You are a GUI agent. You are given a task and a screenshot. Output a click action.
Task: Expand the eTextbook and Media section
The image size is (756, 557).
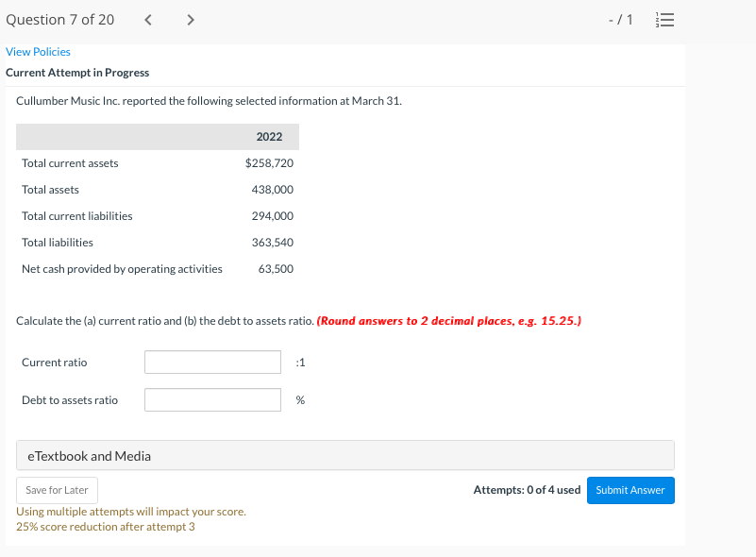344,456
